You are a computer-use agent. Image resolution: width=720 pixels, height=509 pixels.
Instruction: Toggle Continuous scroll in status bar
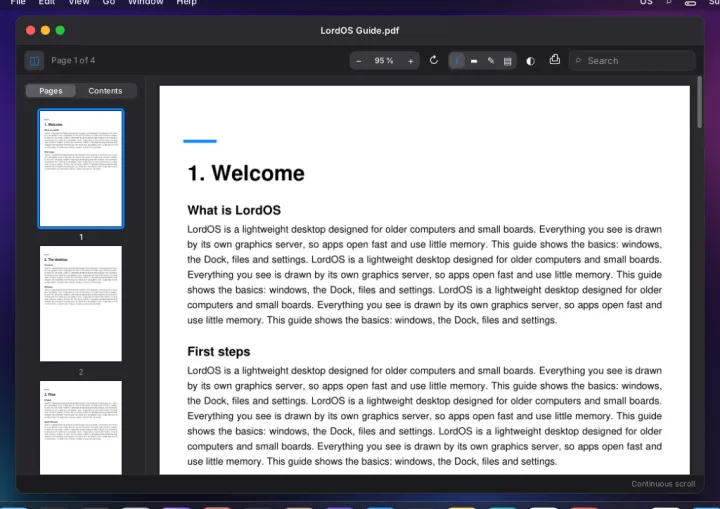pyautogui.click(x=663, y=484)
